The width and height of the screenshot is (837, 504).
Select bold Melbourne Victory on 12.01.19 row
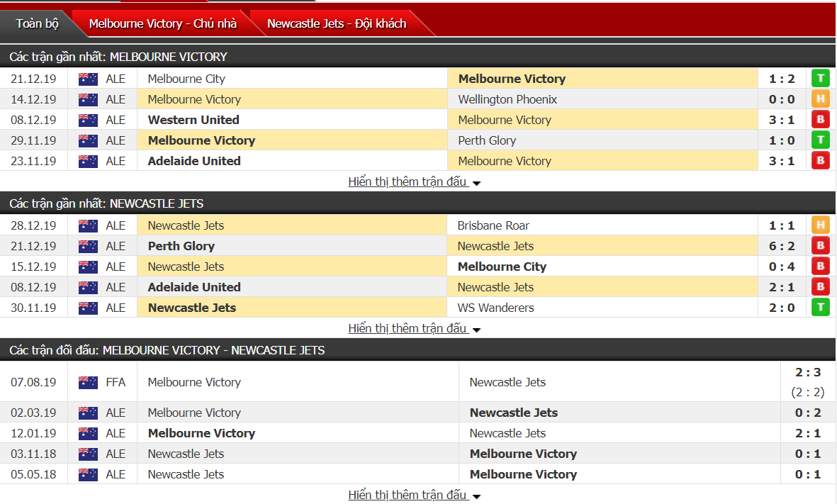(x=201, y=434)
